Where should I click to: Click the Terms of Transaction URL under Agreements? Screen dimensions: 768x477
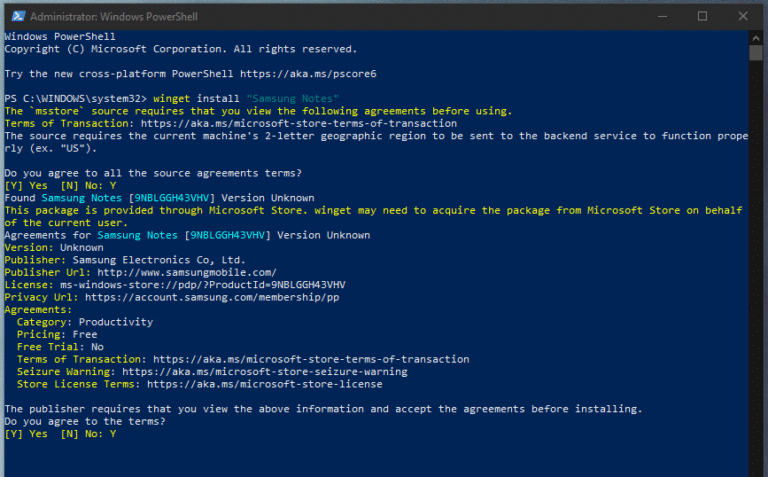(310, 359)
